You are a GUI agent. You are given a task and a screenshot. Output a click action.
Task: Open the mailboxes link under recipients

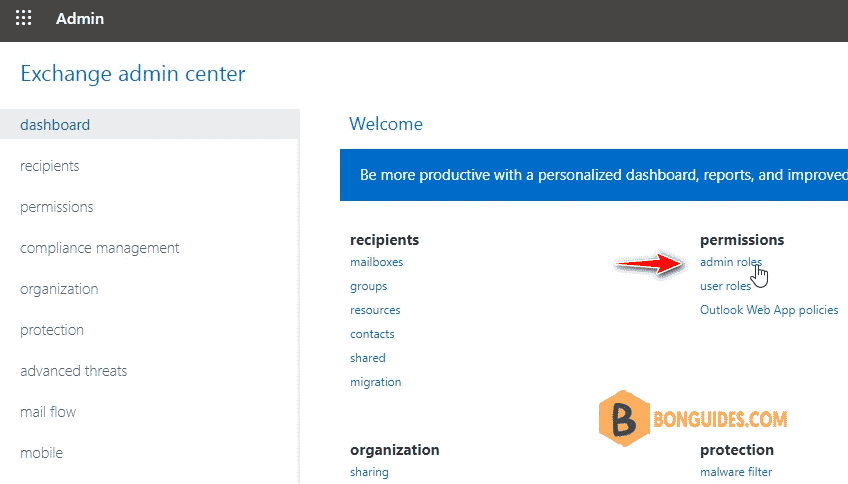point(376,262)
